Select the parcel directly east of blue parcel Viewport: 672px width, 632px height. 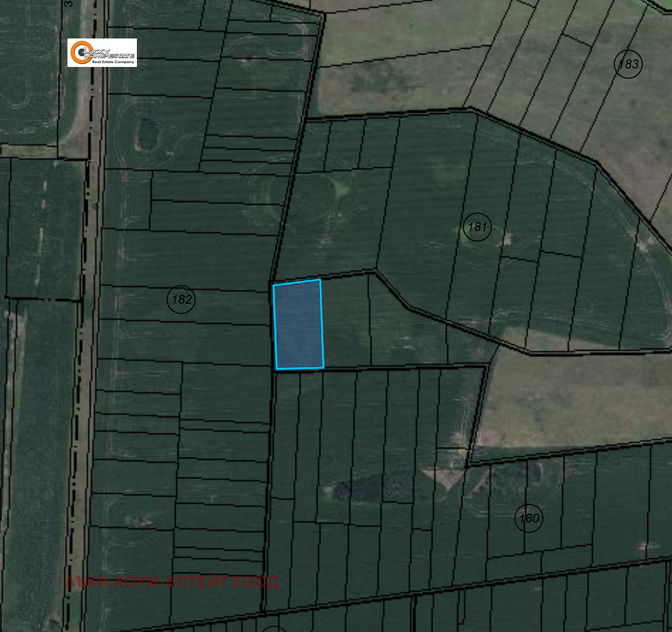tap(345, 322)
